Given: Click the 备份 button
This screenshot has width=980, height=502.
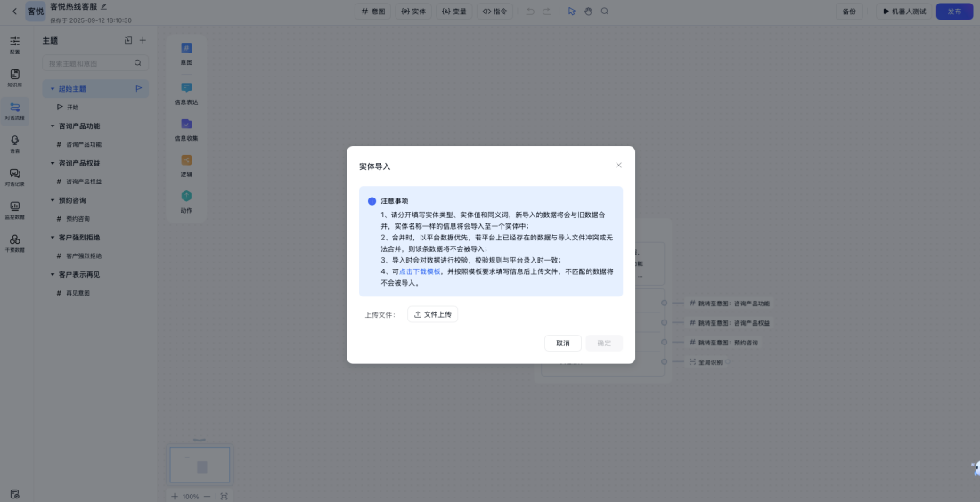Looking at the screenshot, I should tap(849, 12).
